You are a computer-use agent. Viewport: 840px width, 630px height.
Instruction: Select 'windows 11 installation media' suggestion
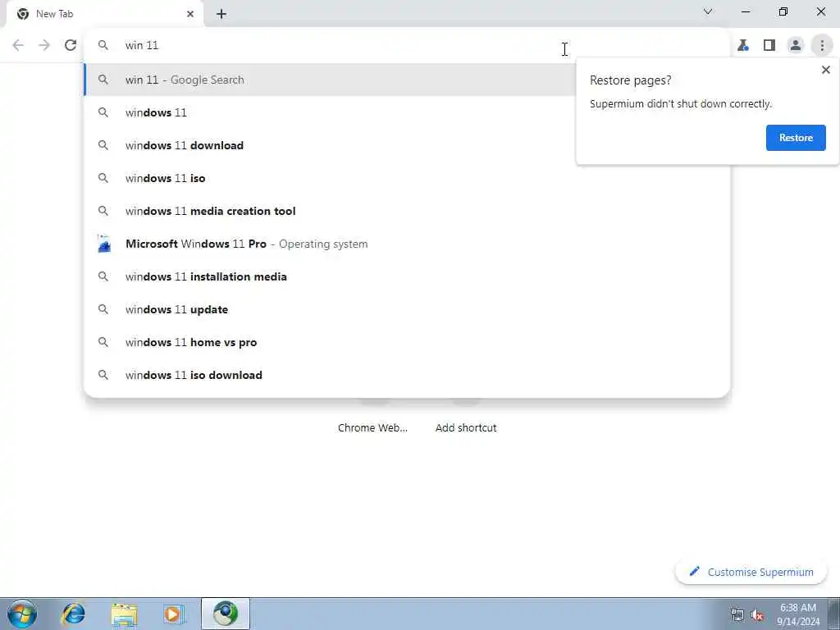coord(407,276)
